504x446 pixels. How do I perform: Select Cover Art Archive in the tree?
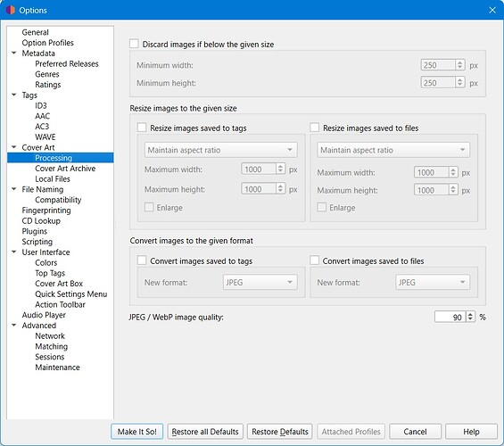[65, 169]
